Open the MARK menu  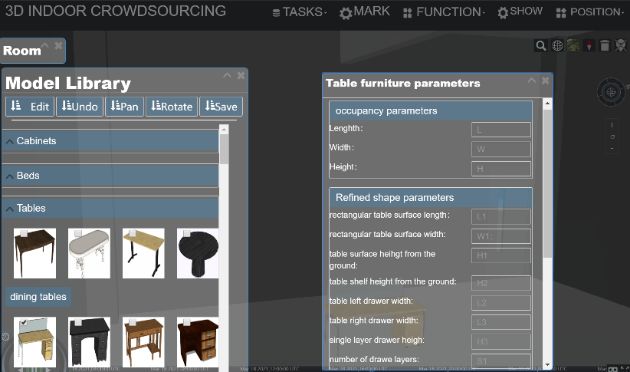[364, 12]
